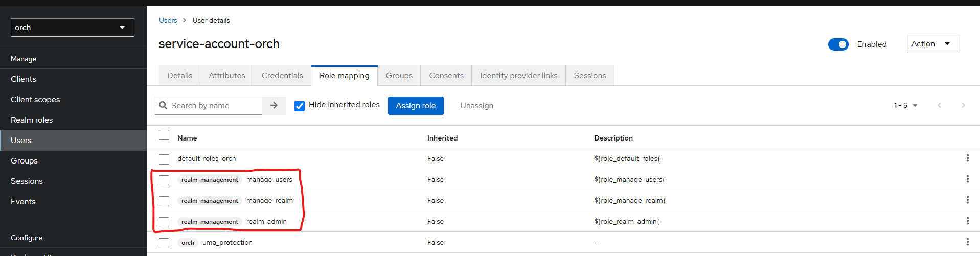Open kebab menu for manage-users row
The height and width of the screenshot is (256, 980).
click(x=967, y=179)
